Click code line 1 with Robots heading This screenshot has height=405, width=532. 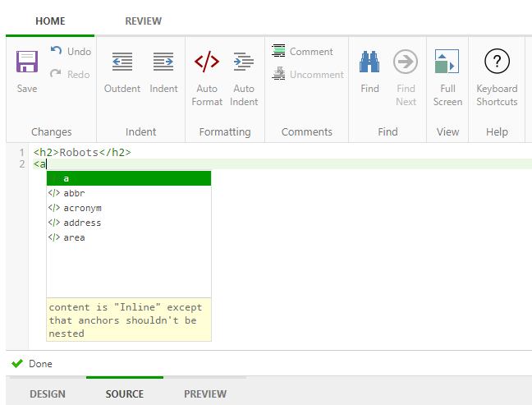[82, 153]
